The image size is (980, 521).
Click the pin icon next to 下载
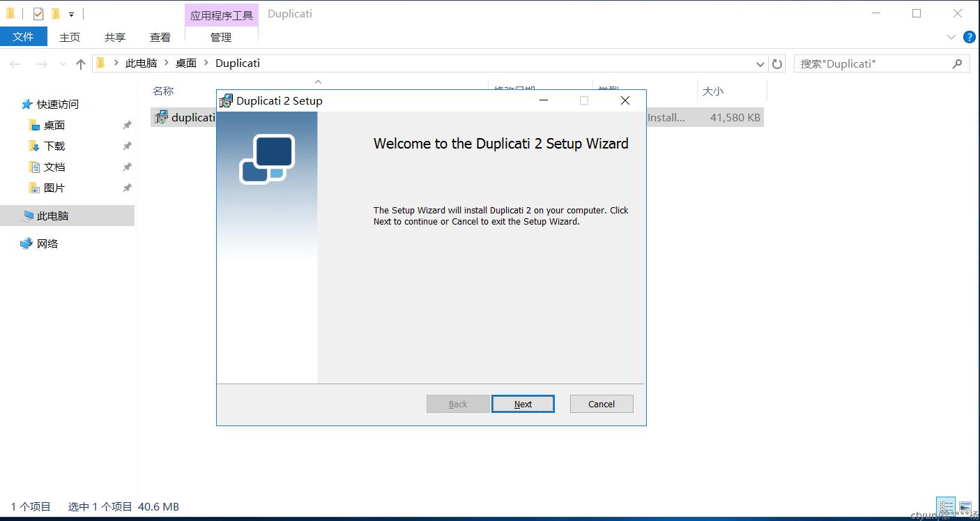tap(127, 146)
